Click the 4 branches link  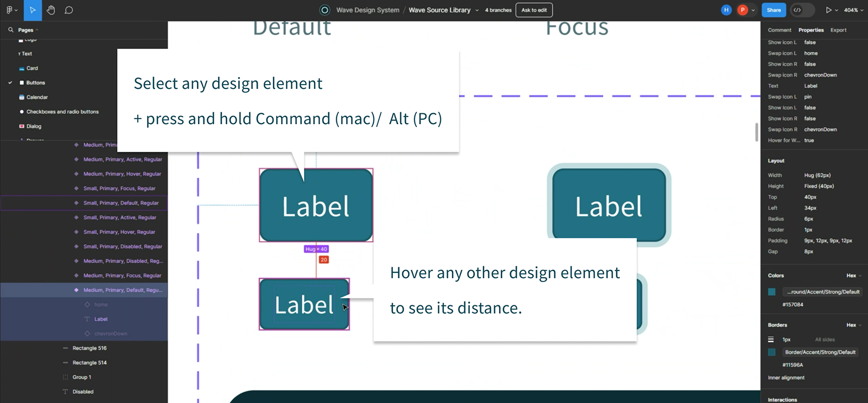[x=498, y=10]
